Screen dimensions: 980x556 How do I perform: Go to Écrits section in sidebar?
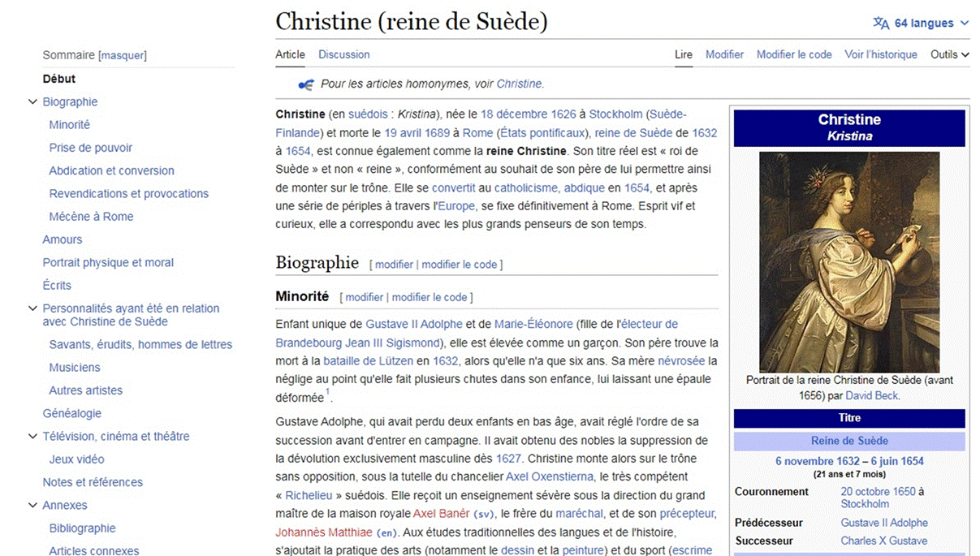click(x=57, y=285)
